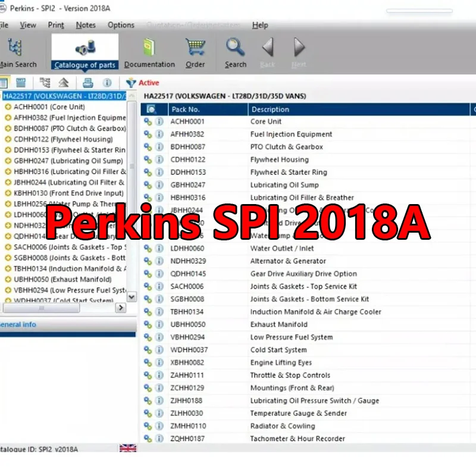Viewport: 476px width, 476px height.
Task: Show info for GBHH0247 row
Action: pos(159,185)
